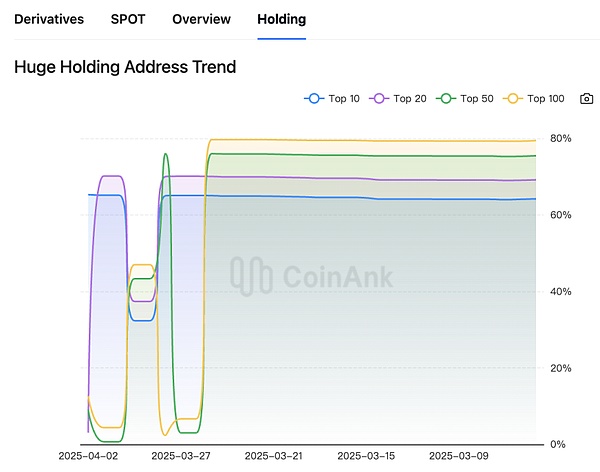
Task: Switch to the Derivatives tab
Action: click(49, 19)
